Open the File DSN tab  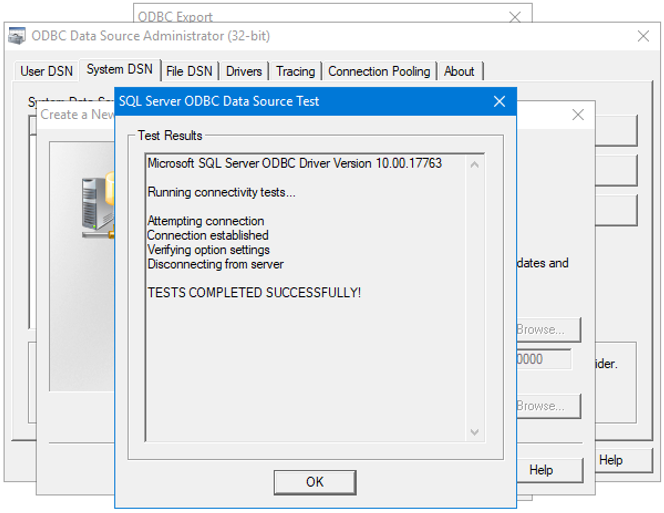click(189, 71)
